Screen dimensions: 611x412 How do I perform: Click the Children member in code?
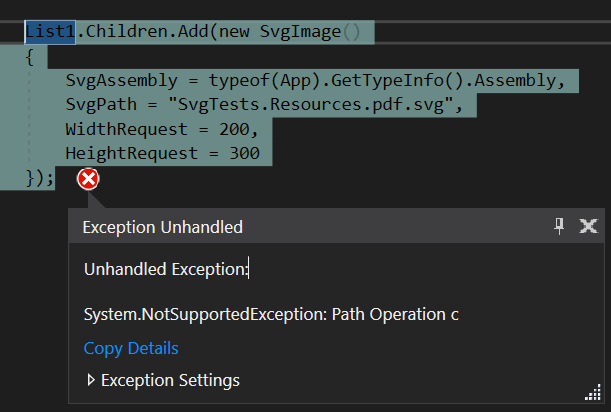(x=126, y=32)
